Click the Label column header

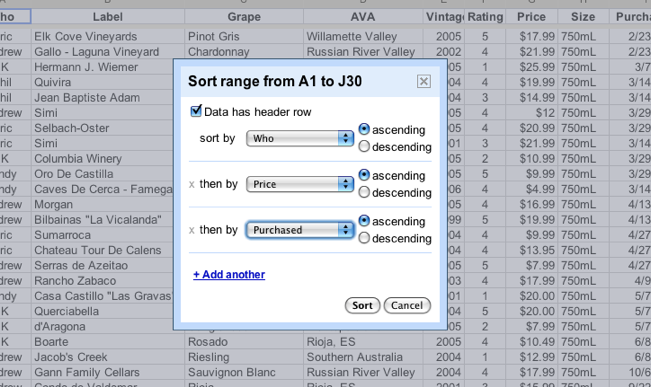(108, 17)
